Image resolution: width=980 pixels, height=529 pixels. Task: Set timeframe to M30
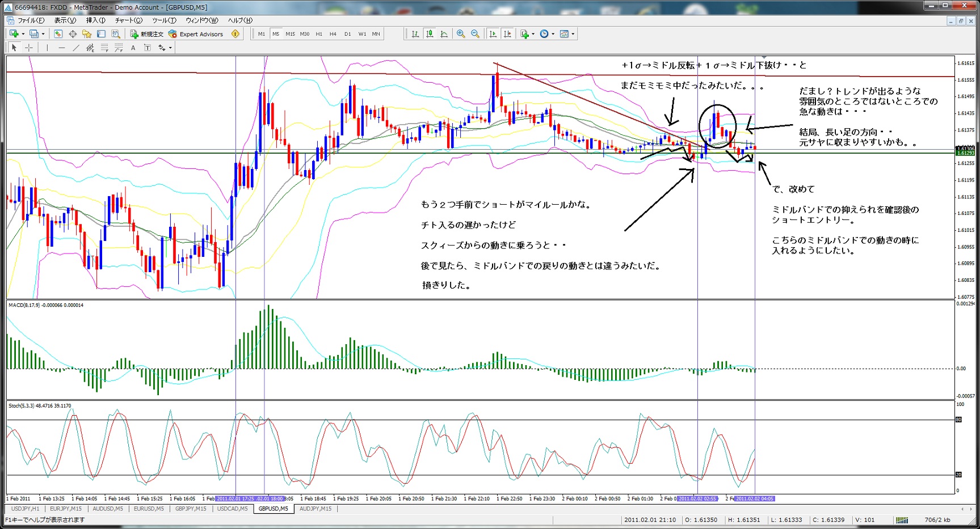tap(305, 34)
